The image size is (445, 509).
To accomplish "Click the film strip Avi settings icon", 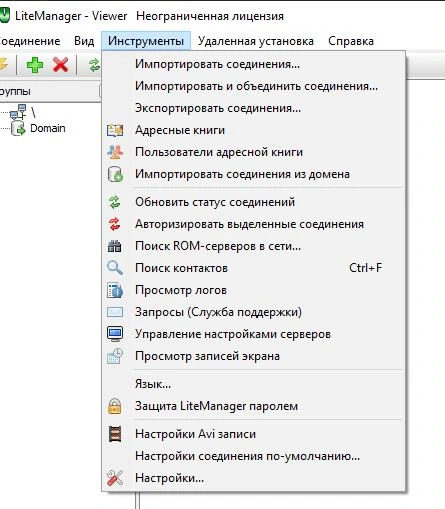I will (115, 434).
